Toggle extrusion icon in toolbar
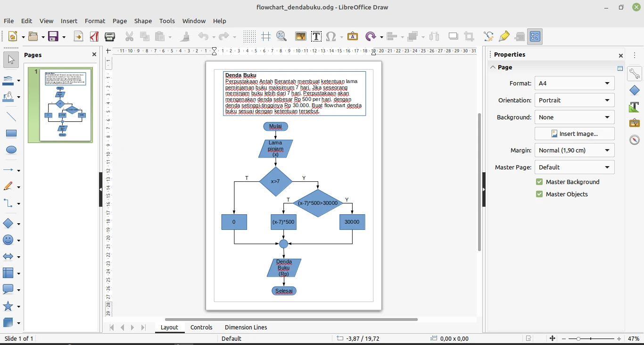This screenshot has height=345, width=644. coord(520,36)
